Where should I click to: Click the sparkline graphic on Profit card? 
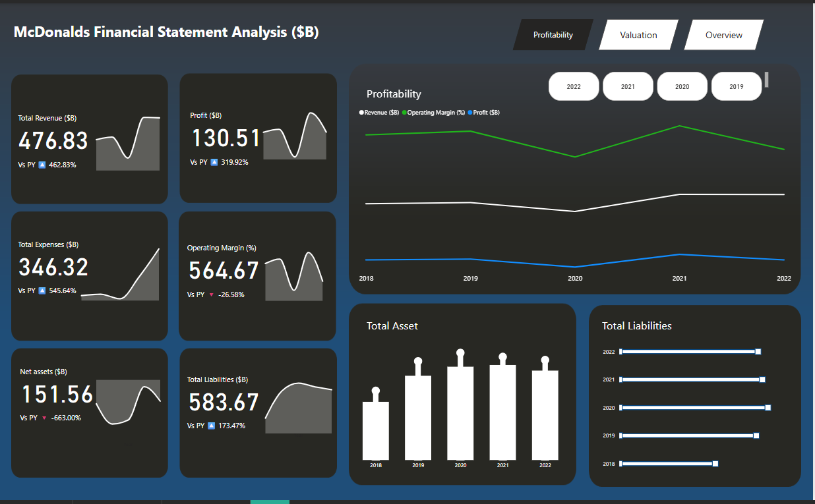click(295, 140)
